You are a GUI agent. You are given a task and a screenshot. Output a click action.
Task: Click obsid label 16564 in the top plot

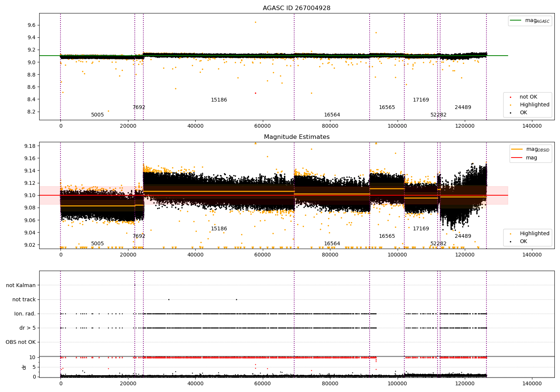click(332, 115)
